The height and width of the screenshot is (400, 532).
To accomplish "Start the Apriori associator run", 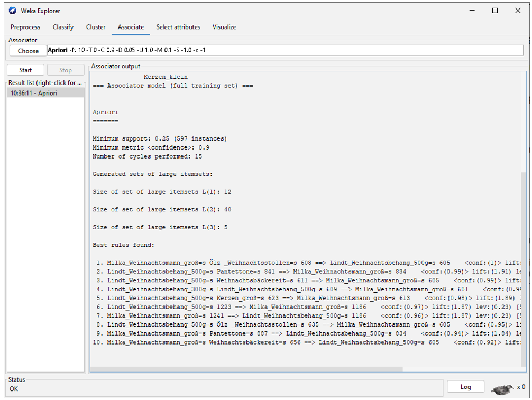I will [25, 70].
